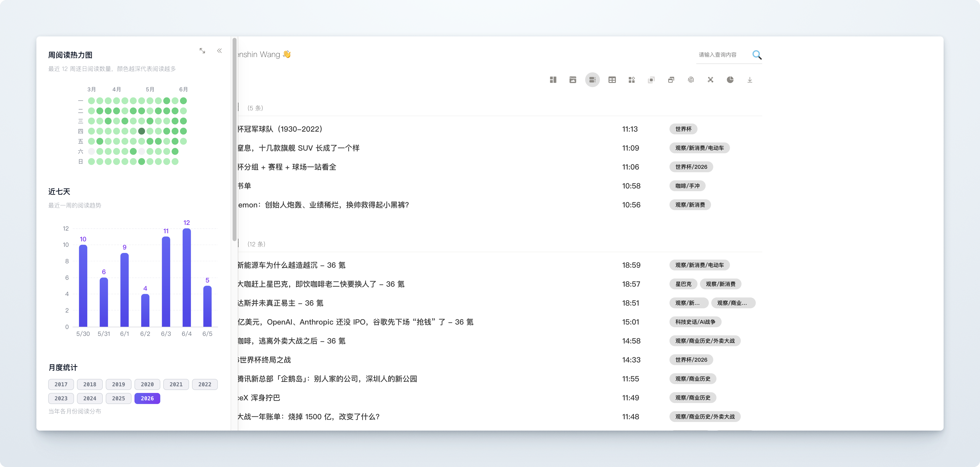Screen dimensions: 980x467
Task: Click the overlapping windows icon
Action: [671, 80]
